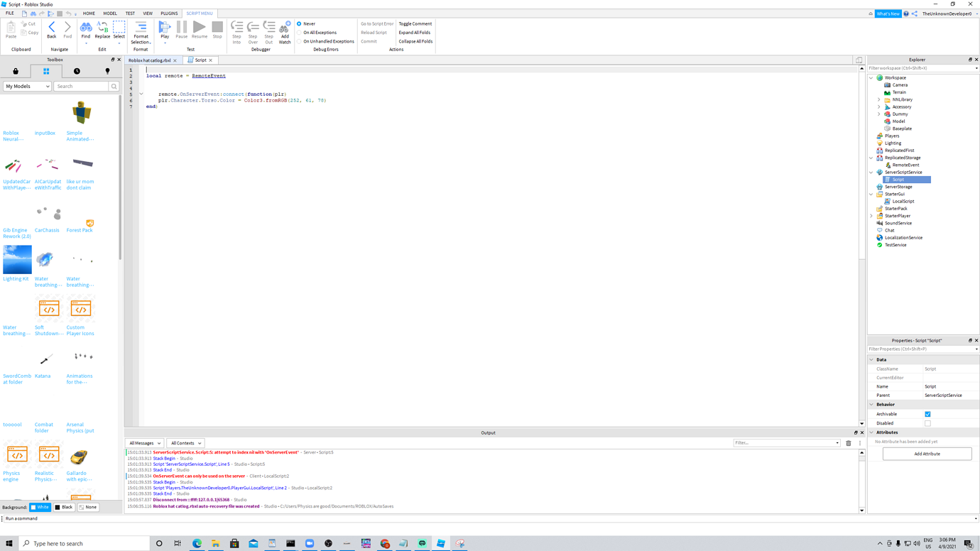Open the VIEW ribbon tab
The width and height of the screenshot is (980, 551).
click(148, 13)
